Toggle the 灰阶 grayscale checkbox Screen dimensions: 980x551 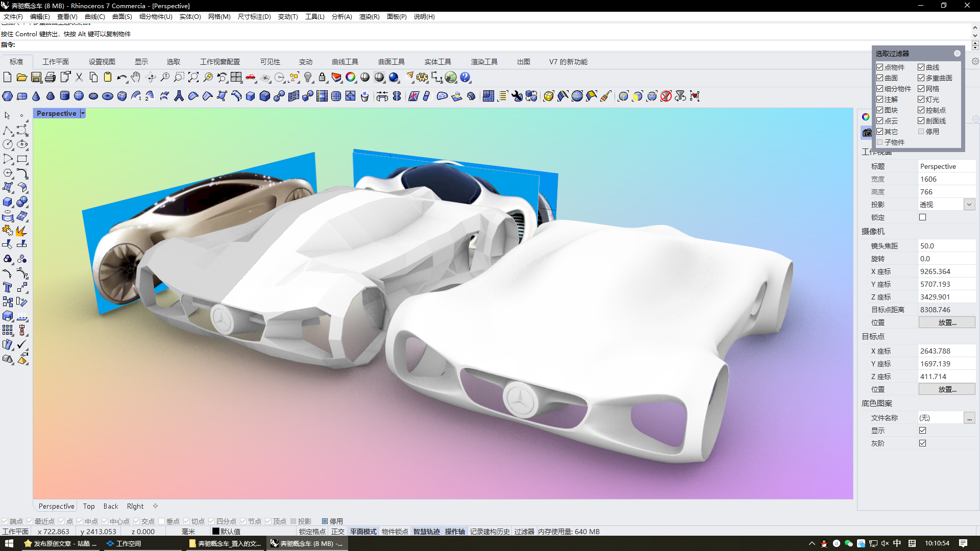pos(922,443)
